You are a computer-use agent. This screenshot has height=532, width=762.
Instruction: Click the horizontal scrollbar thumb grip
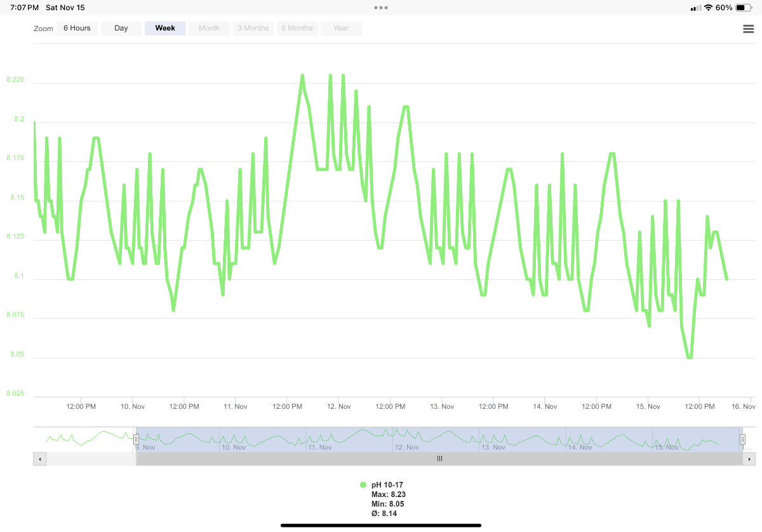coord(439,458)
